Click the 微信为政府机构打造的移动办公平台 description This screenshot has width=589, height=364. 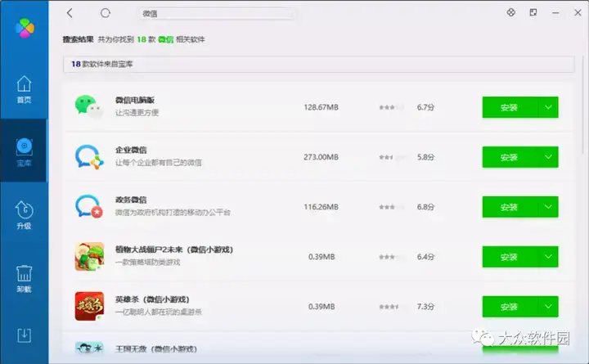[x=173, y=213]
